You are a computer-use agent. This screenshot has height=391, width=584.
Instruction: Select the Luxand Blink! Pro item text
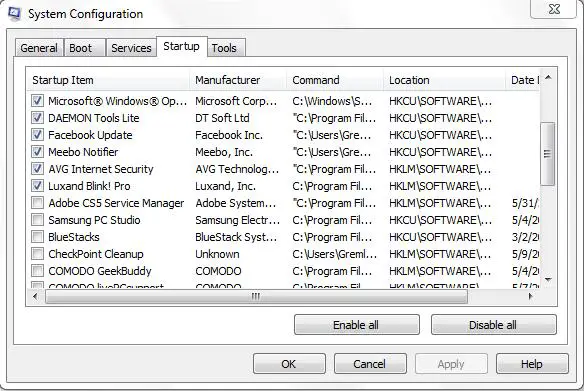(x=89, y=186)
